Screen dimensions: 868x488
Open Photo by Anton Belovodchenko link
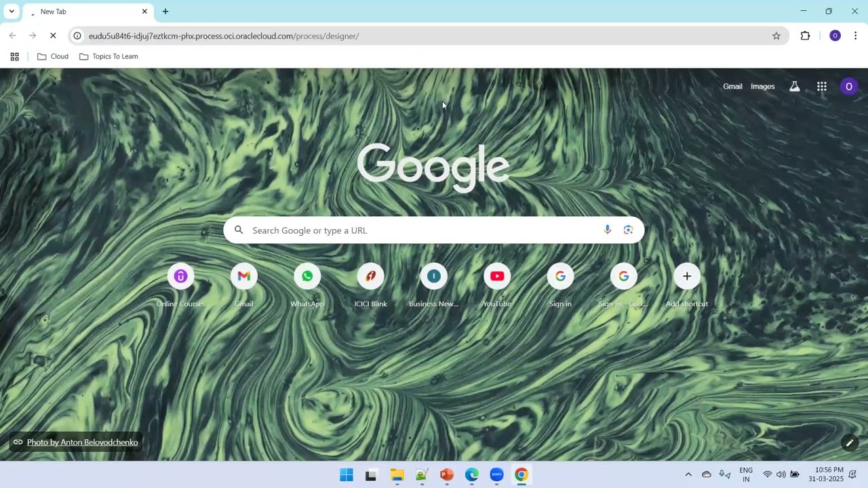82,443
